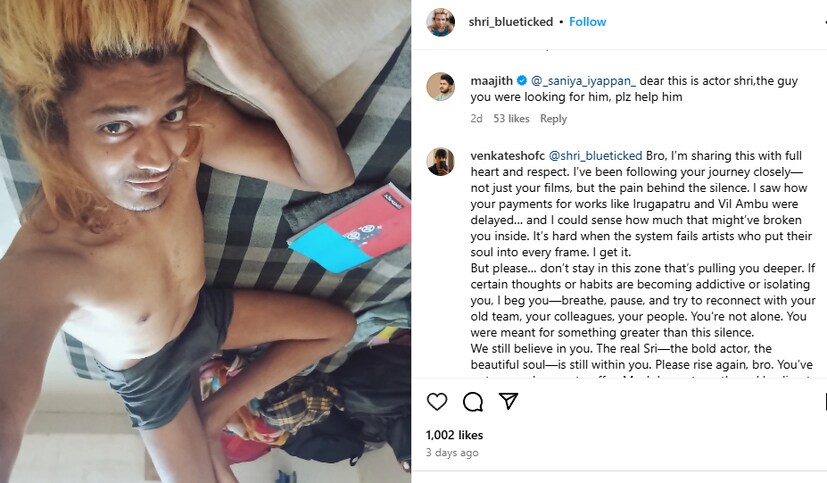Image resolution: width=827 pixels, height=483 pixels.
Task: Open the 3 days ago timestamp
Action: 452,452
